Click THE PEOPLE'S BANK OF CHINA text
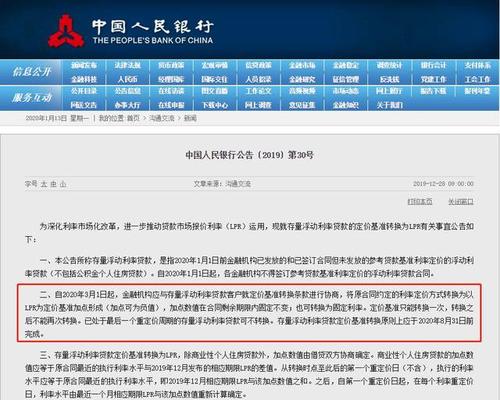 tap(153, 40)
